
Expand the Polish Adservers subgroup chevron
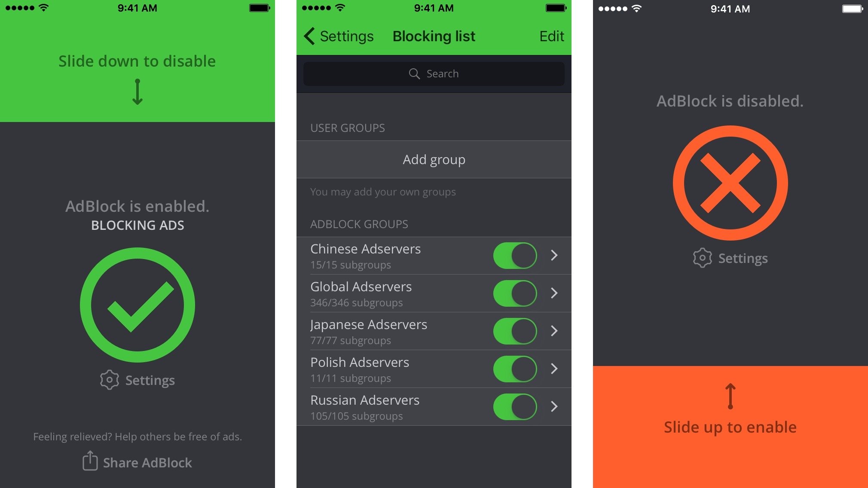(x=553, y=369)
